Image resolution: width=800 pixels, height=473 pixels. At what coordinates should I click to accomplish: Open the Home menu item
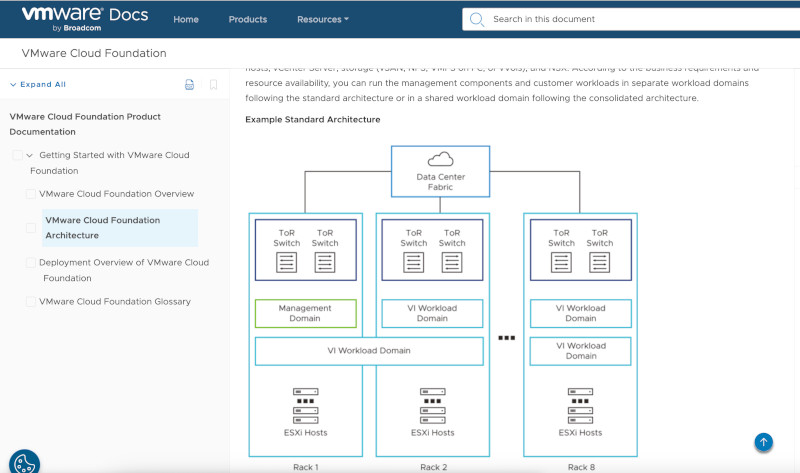click(x=186, y=19)
